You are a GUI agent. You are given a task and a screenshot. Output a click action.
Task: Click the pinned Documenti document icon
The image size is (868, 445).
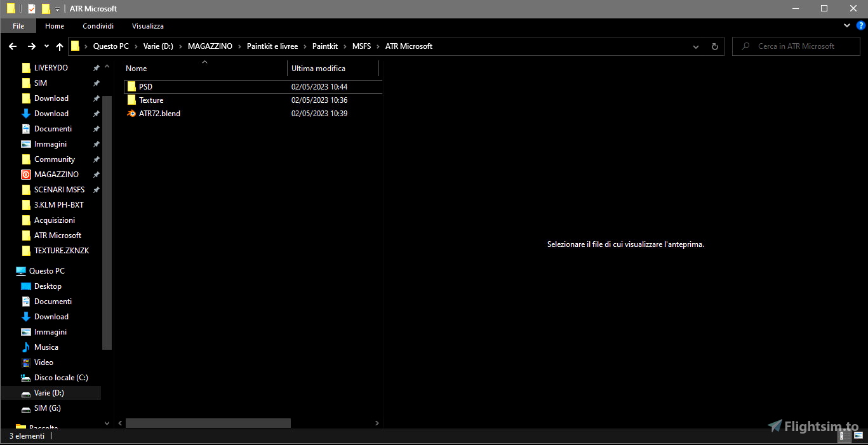pos(26,129)
